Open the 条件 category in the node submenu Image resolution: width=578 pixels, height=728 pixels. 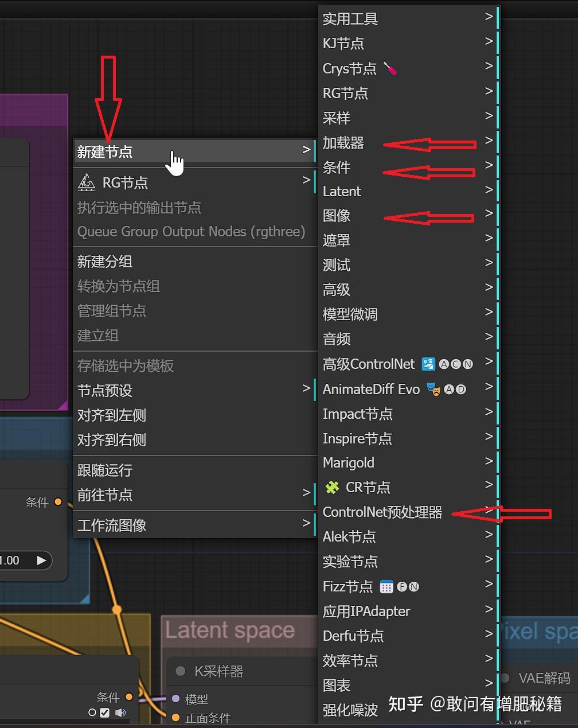coord(408,168)
